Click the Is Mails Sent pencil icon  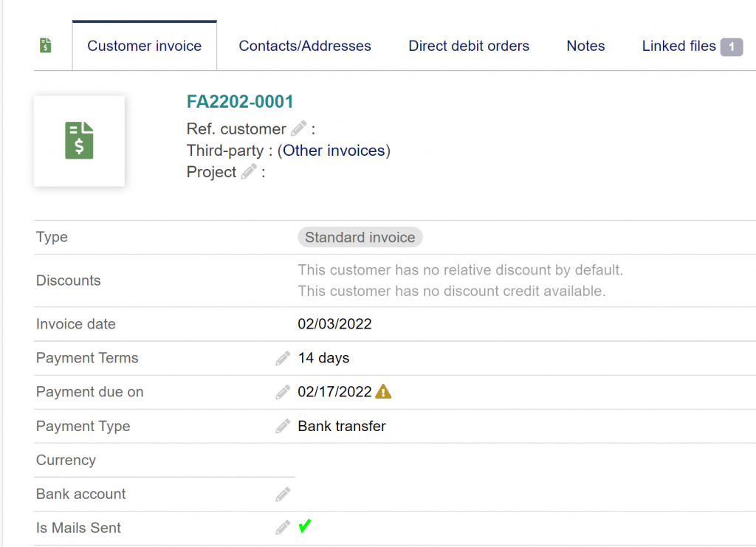[x=283, y=529]
